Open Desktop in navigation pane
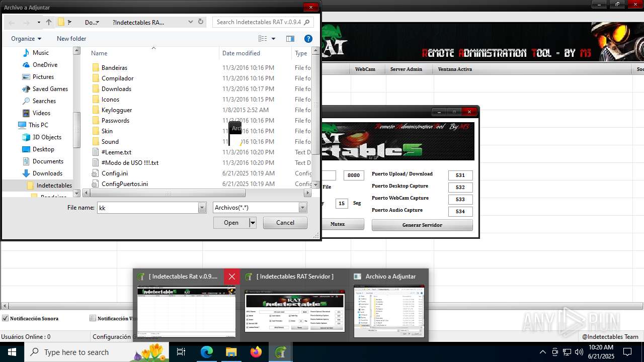 coord(43,149)
